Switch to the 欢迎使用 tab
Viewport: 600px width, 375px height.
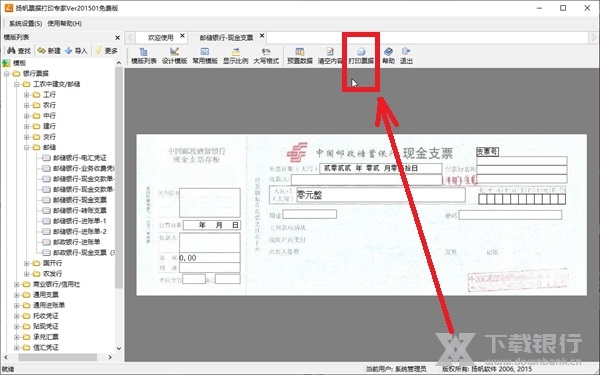161,38
